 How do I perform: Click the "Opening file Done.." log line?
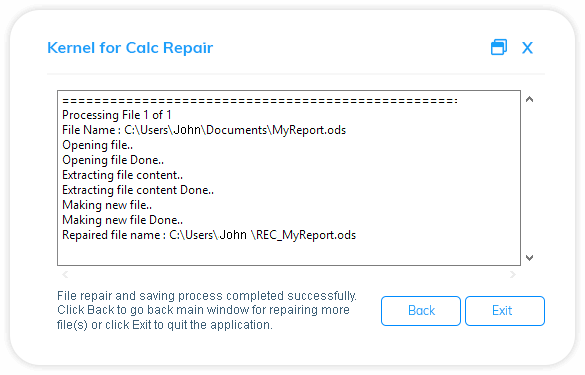click(x=113, y=160)
